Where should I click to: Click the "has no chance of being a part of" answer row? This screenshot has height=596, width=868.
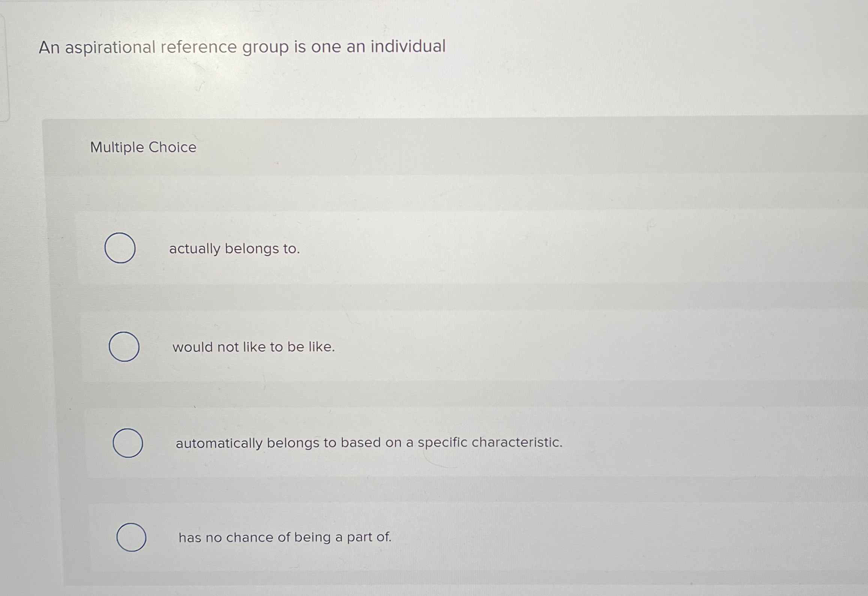click(285, 537)
